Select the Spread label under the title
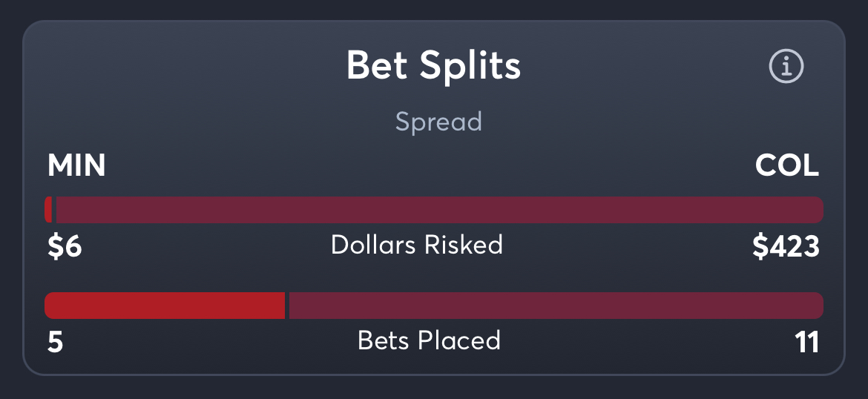Screen dimensions: 868x399 [438, 122]
